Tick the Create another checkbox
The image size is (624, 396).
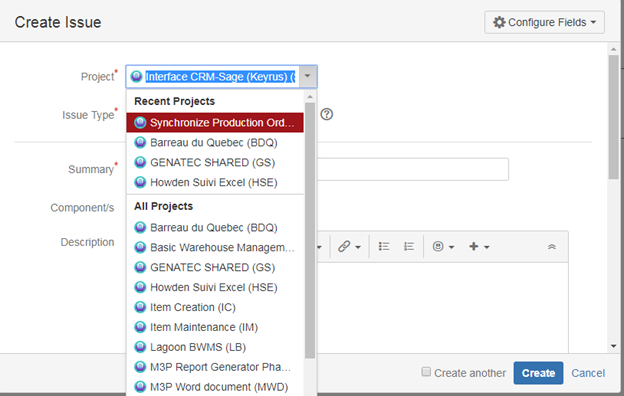426,372
